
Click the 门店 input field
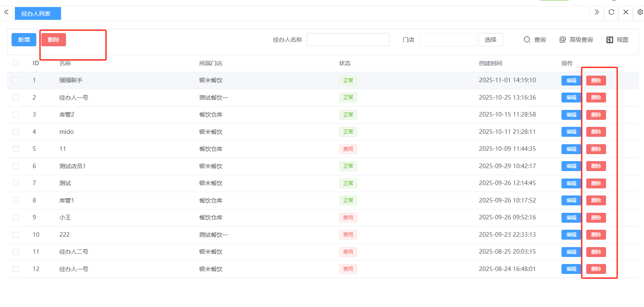(448, 40)
